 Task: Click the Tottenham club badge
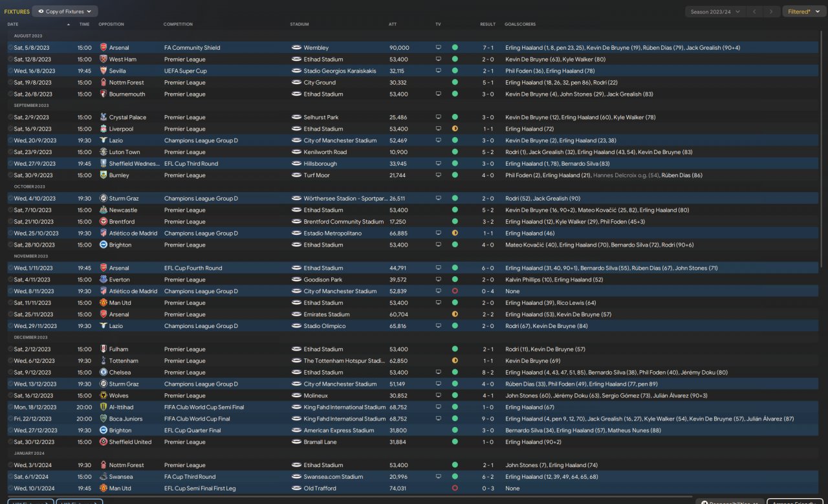point(103,361)
